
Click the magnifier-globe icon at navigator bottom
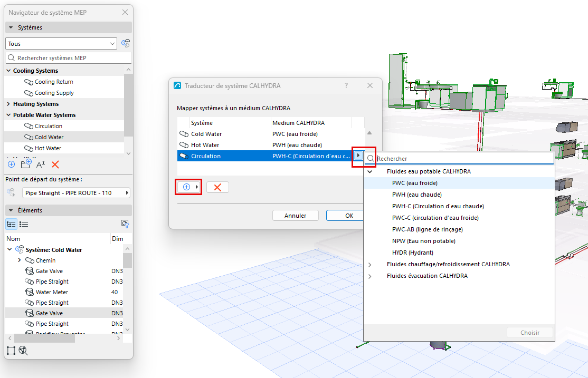(x=23, y=351)
